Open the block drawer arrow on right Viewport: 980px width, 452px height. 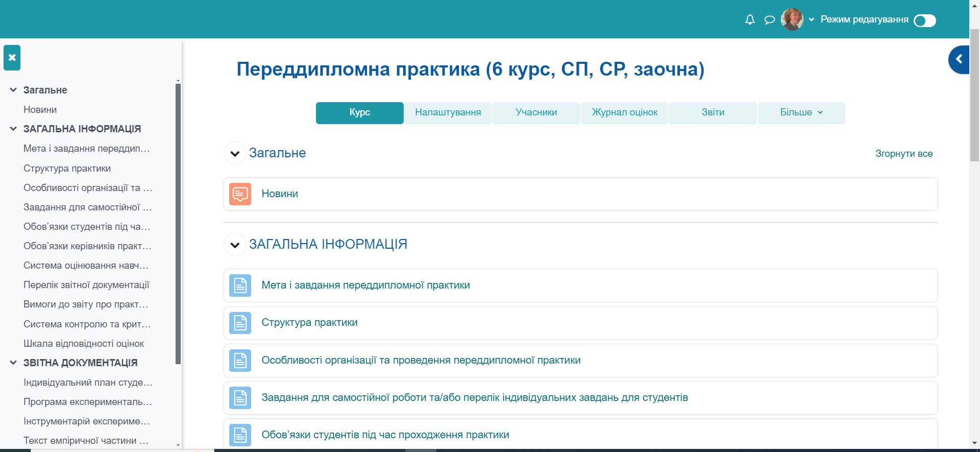pyautogui.click(x=959, y=59)
